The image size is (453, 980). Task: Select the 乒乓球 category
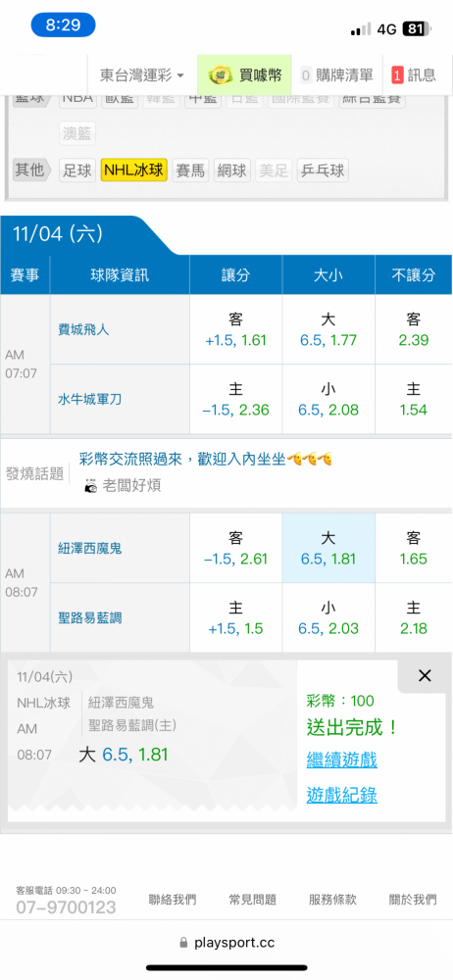tap(323, 170)
